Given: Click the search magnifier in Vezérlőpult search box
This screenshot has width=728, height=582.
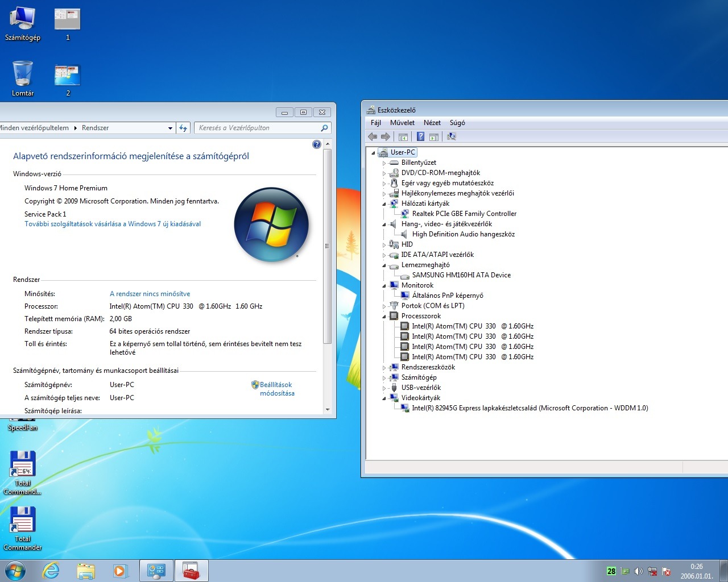Looking at the screenshot, I should tap(324, 128).
